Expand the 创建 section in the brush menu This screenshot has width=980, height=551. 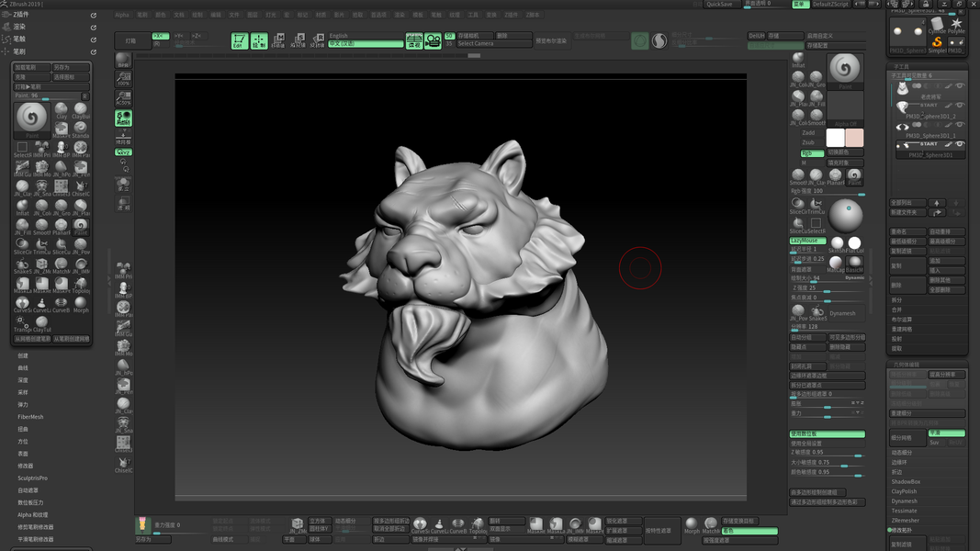tap(23, 355)
